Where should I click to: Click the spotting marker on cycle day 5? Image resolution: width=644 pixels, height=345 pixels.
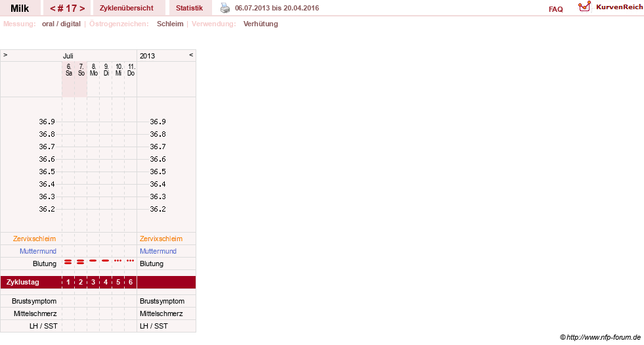118,261
